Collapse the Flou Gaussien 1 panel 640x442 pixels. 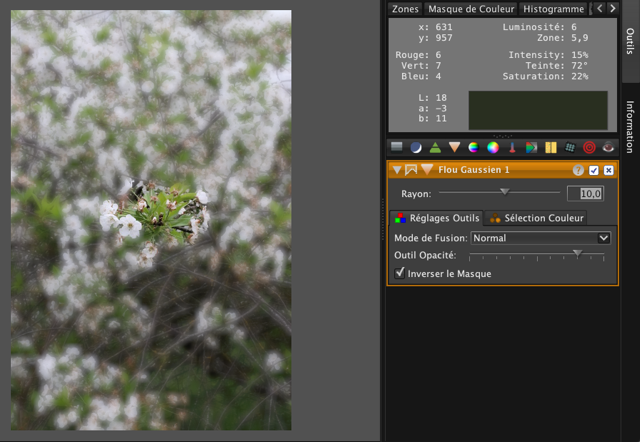tap(397, 170)
